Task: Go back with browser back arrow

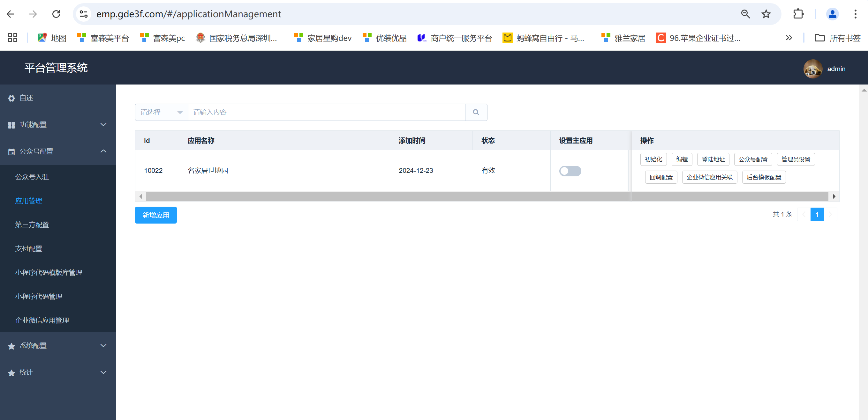Action: [11, 14]
